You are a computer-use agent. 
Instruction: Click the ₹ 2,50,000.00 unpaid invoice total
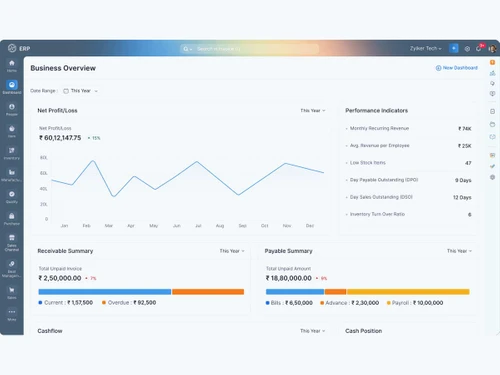tap(60, 278)
